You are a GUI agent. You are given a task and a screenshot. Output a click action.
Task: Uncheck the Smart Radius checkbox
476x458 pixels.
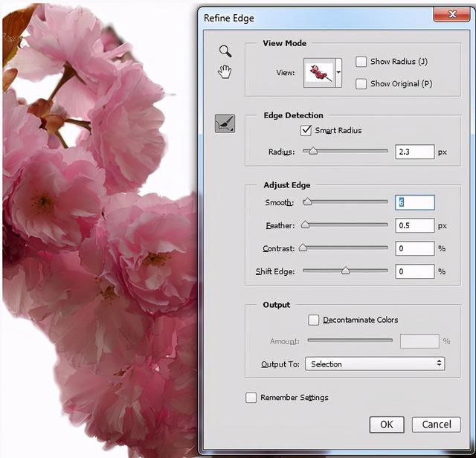tap(306, 131)
